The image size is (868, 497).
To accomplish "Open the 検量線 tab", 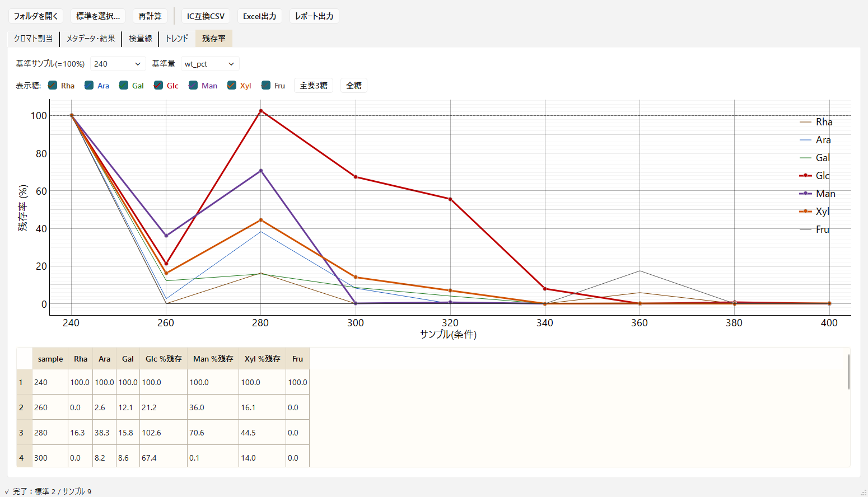I will 141,39.
